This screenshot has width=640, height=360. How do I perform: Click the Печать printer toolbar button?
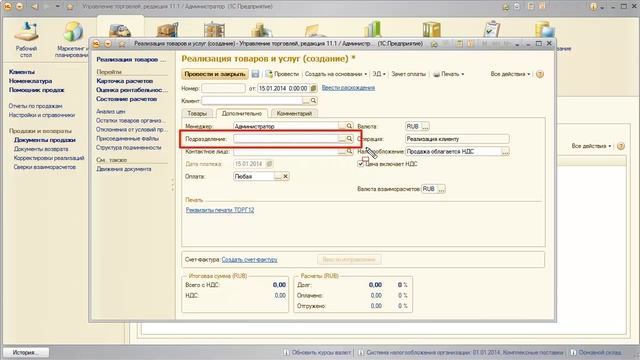pyautogui.click(x=449, y=74)
